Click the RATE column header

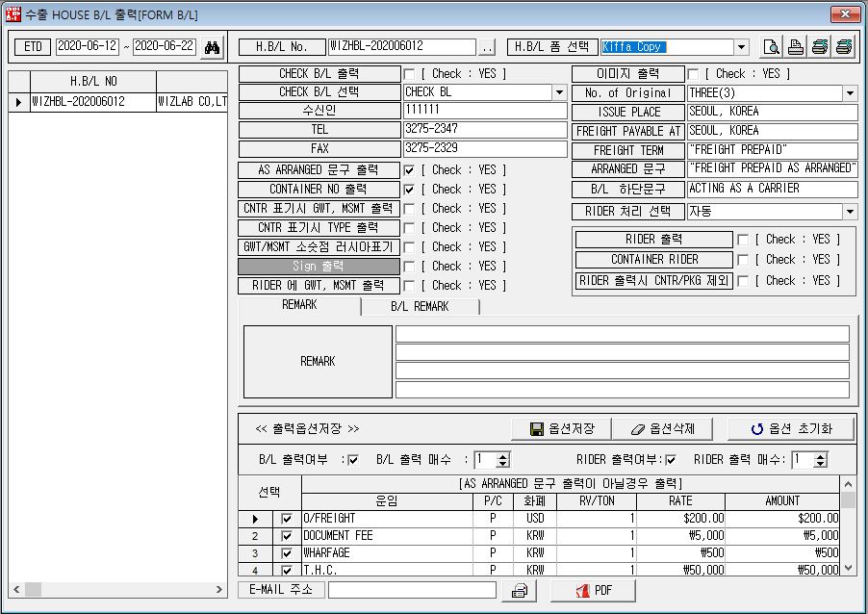pos(680,501)
